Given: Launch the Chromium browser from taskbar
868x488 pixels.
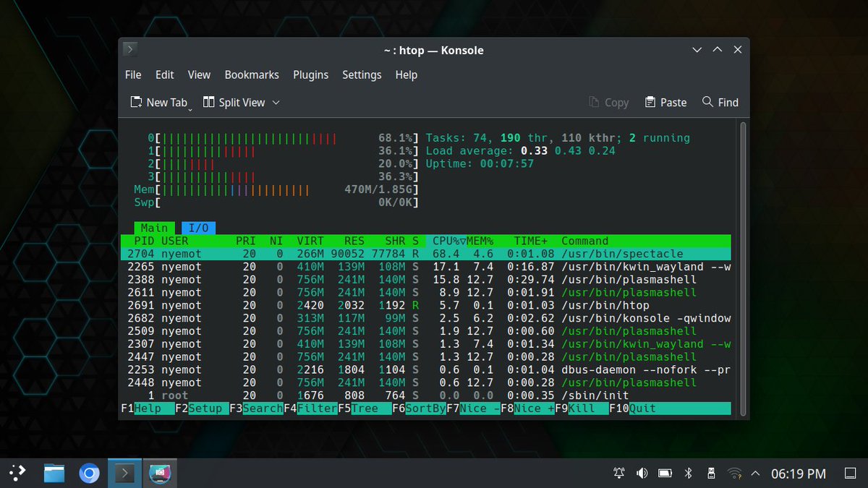Looking at the screenshot, I should tap(90, 474).
